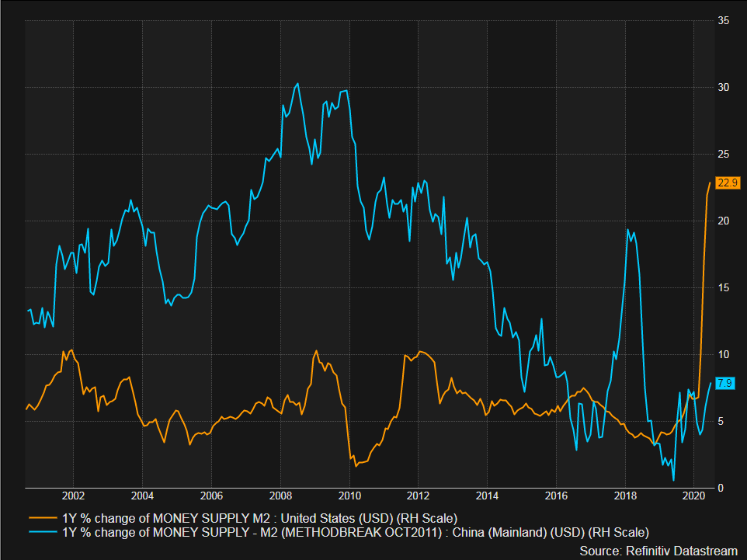Click the 2012 x-axis label
Viewport: 747px width, 560px height.
(419, 496)
